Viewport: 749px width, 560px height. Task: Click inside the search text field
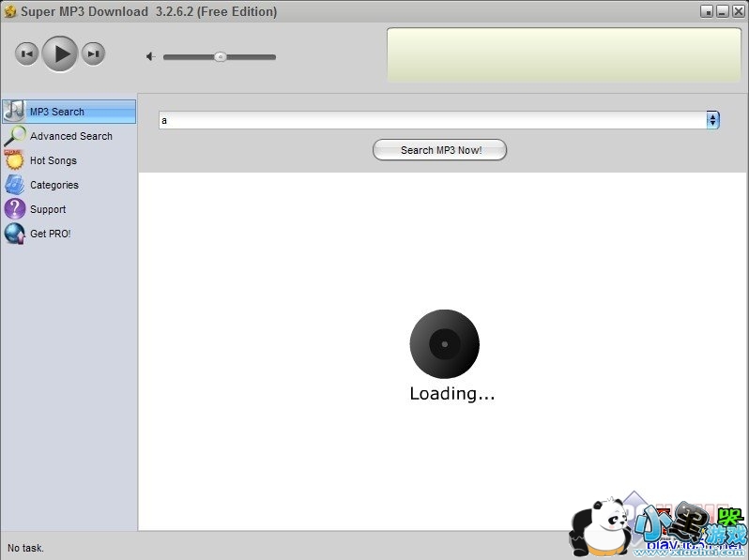(x=433, y=120)
